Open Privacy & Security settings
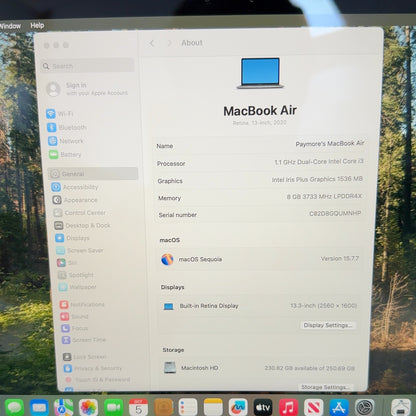 click(93, 368)
